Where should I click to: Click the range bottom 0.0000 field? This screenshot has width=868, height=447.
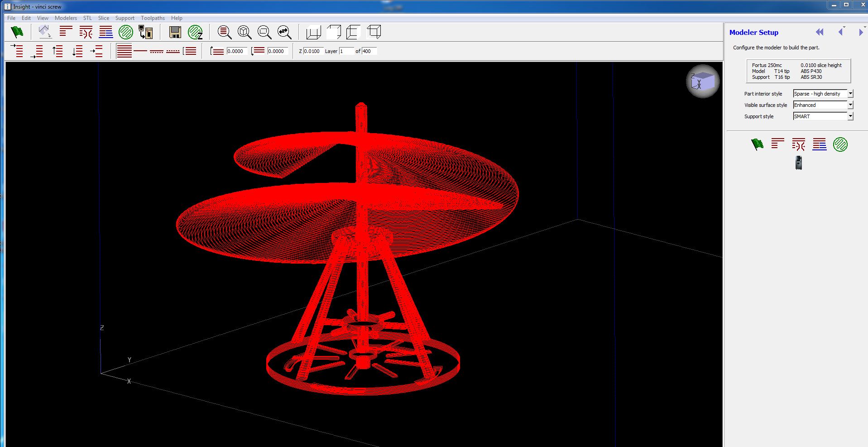coord(278,51)
